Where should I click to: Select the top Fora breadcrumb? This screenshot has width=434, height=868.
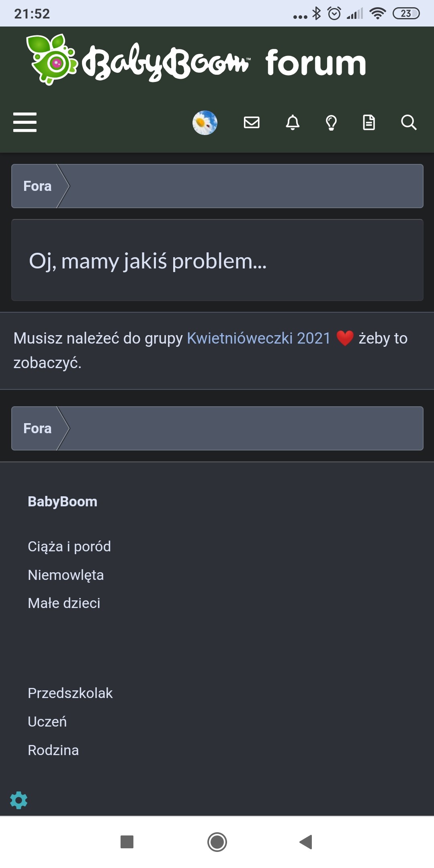[37, 186]
